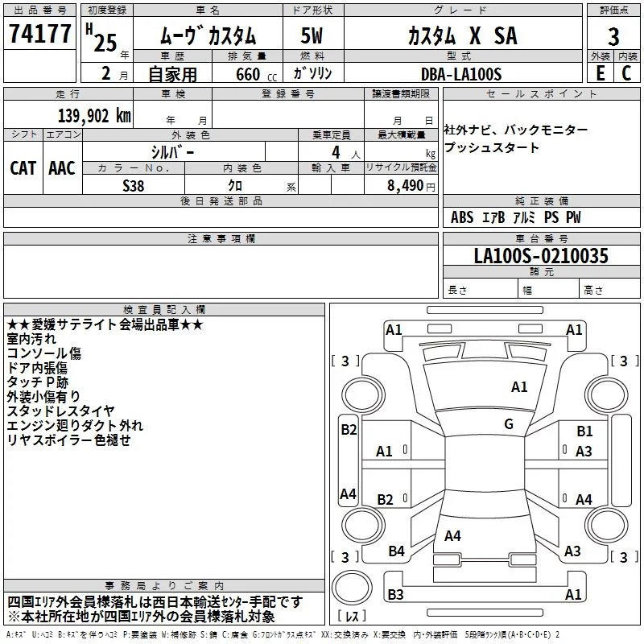This screenshot has height=644, width=644.
Task: Select chassis number LA100S-0210035
Action: 541,256
